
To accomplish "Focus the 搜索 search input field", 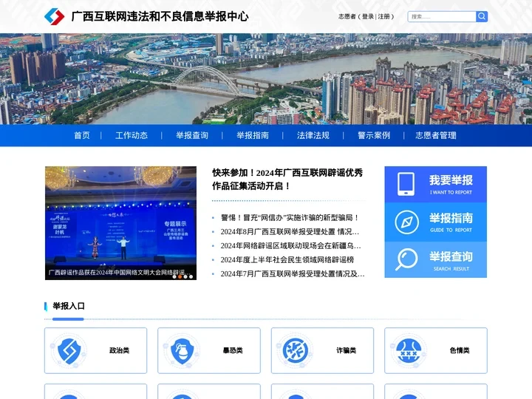I will (442, 16).
